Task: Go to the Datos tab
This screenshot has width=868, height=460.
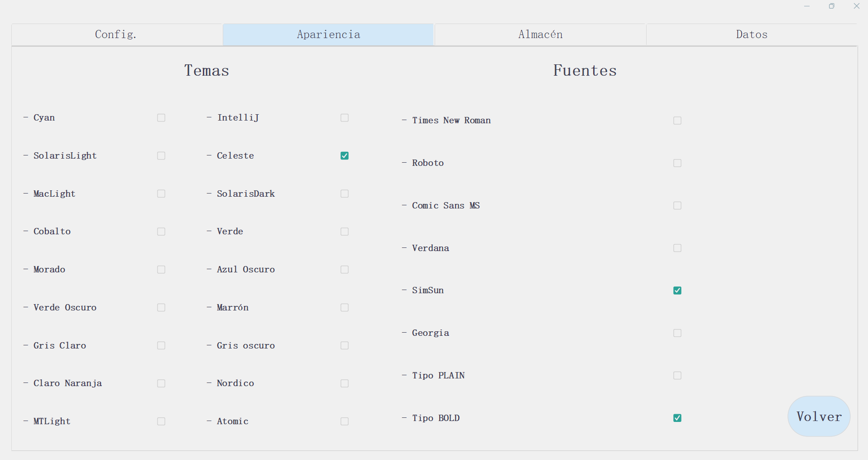Action: (752, 34)
